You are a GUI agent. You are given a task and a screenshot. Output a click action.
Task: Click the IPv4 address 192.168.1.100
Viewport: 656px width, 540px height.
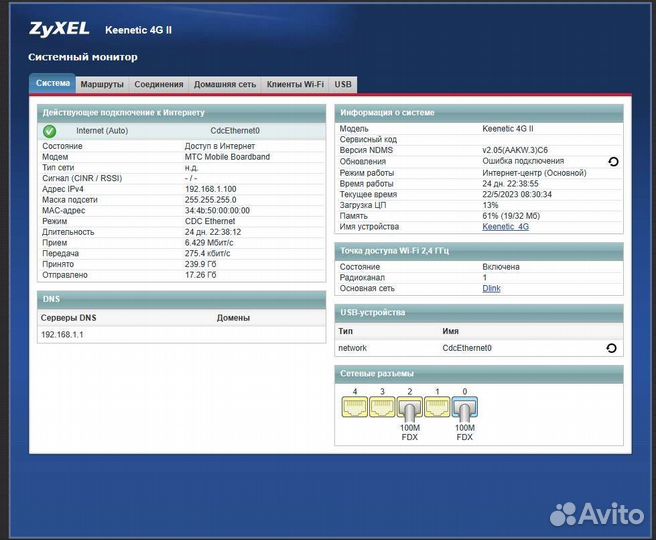tap(210, 189)
